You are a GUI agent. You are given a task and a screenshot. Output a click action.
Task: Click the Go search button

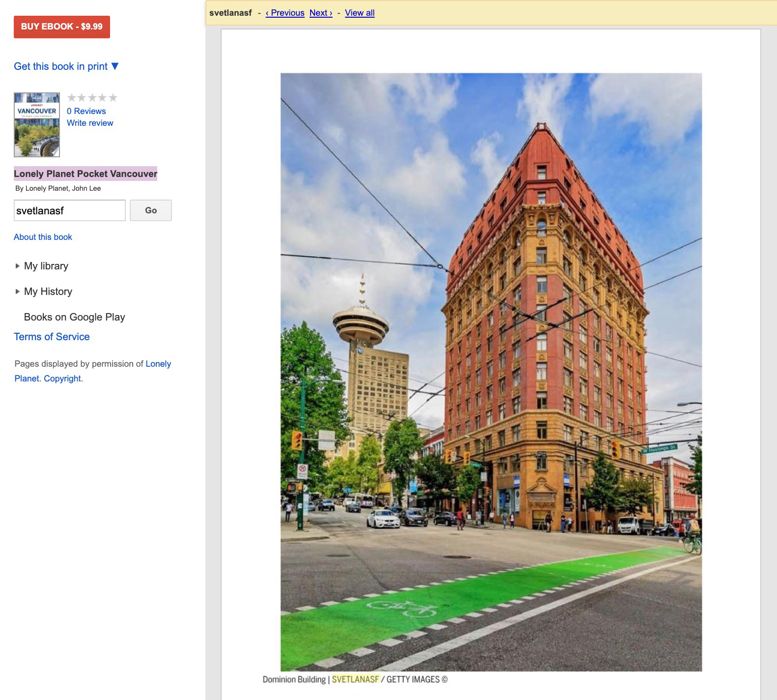click(x=151, y=210)
